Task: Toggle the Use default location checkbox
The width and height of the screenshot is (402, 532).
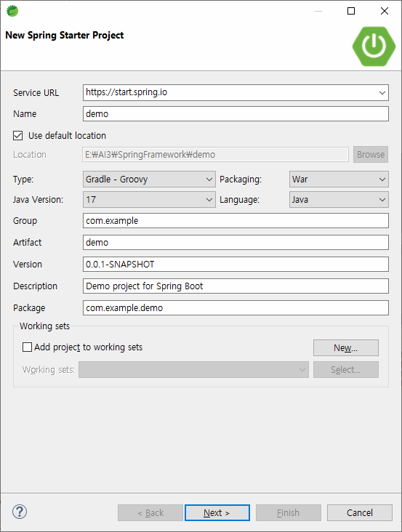Action: point(18,136)
